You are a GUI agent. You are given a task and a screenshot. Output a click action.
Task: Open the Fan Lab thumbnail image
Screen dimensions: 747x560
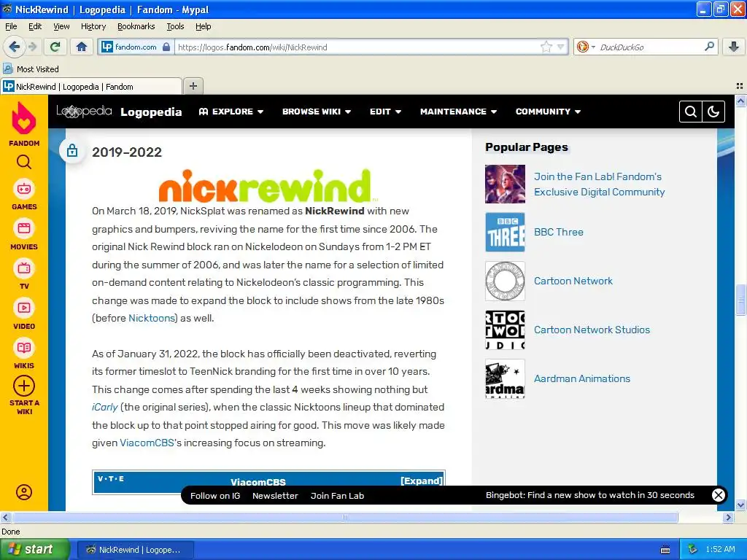[505, 184]
